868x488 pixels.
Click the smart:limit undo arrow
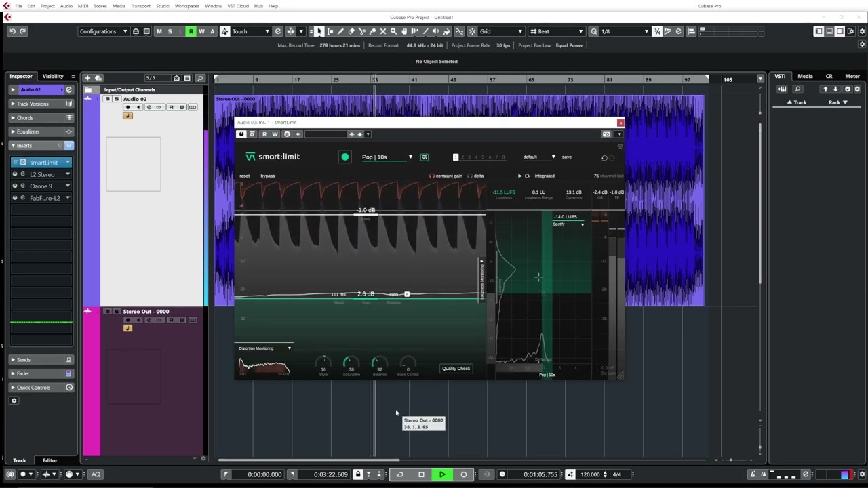(604, 158)
